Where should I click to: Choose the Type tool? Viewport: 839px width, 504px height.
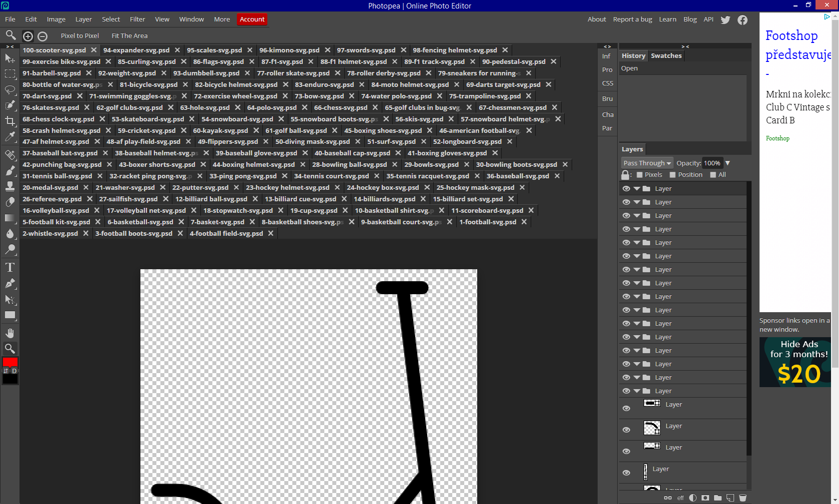tap(10, 268)
